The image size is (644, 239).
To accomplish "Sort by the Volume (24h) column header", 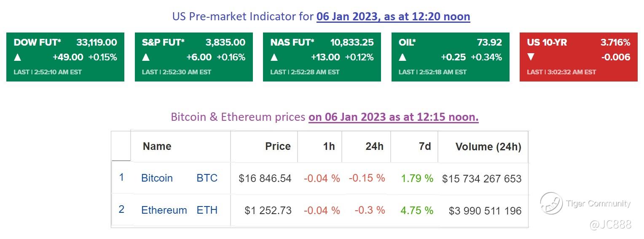I will click(488, 147).
